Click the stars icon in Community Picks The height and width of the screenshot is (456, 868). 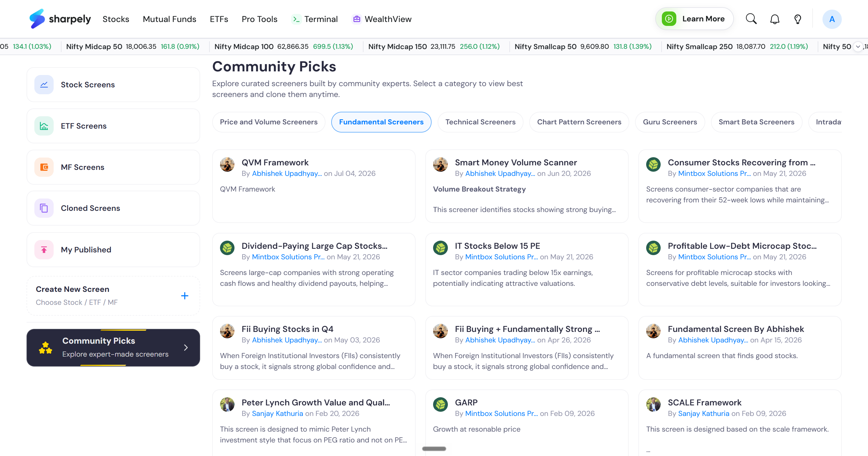coord(46,348)
